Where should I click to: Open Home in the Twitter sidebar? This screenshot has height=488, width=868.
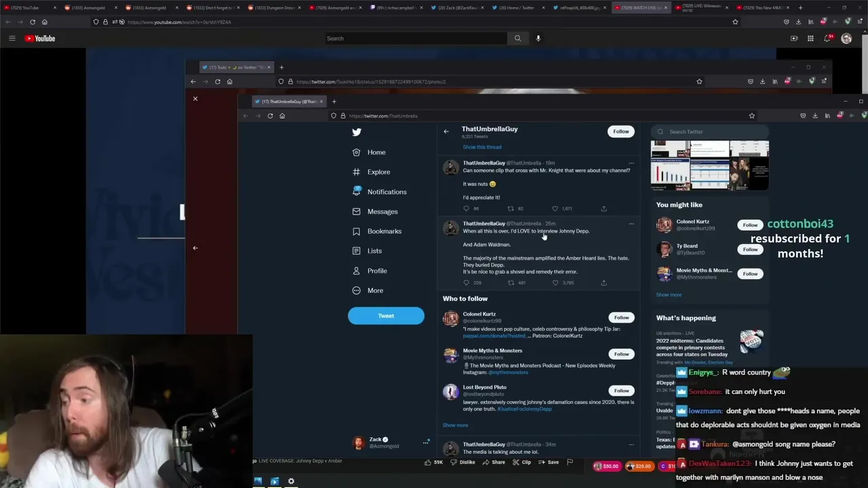point(369,152)
